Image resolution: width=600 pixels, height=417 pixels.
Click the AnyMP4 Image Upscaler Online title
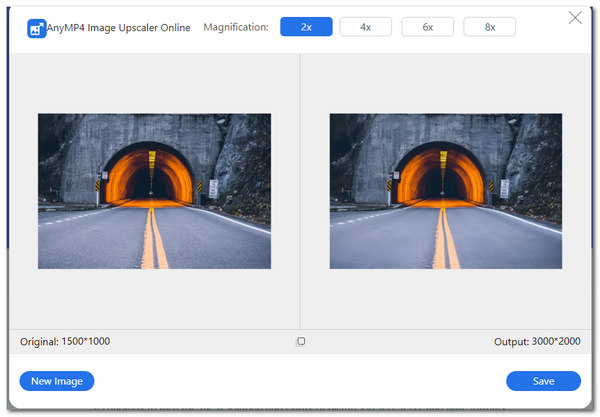point(118,28)
